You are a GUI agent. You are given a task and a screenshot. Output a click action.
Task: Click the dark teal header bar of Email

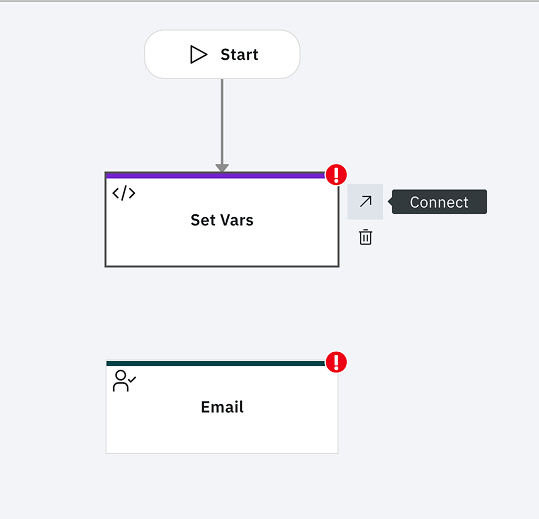tap(215, 363)
